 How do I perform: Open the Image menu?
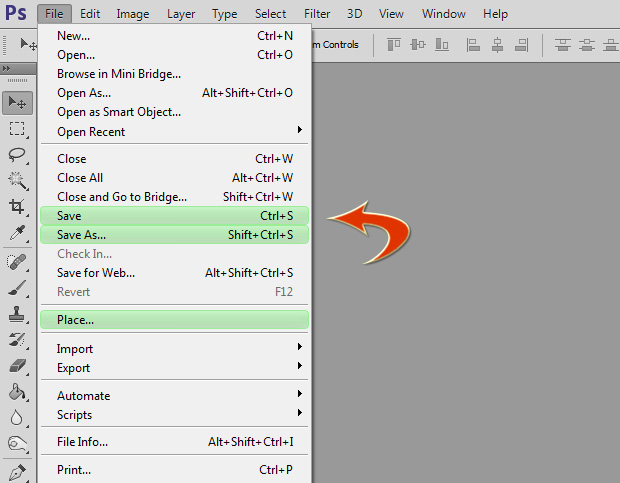pyautogui.click(x=133, y=14)
